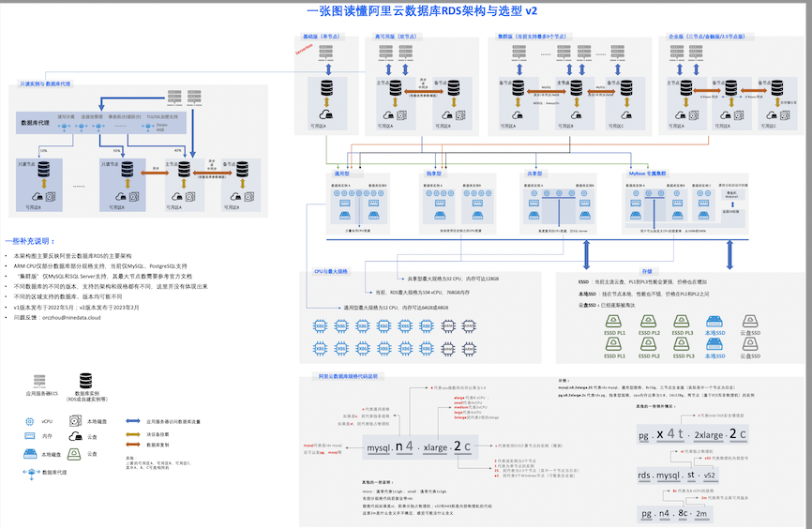Click the line RDS最大规格为104 vCPU

[x=423, y=293]
